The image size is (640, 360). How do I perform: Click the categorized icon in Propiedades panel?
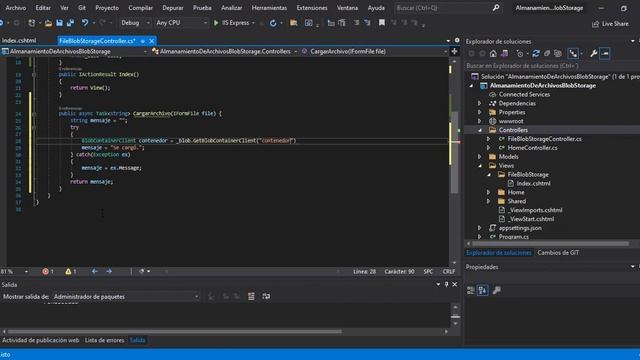pos(471,290)
